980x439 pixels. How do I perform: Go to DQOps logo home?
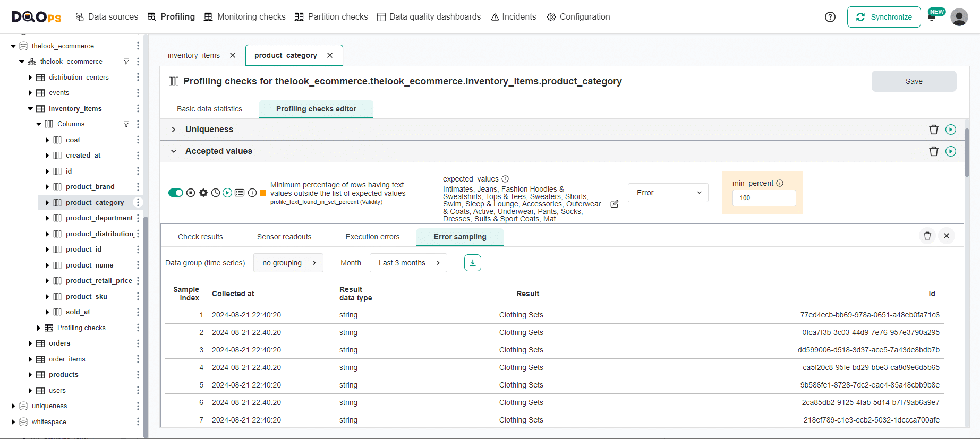click(x=37, y=17)
